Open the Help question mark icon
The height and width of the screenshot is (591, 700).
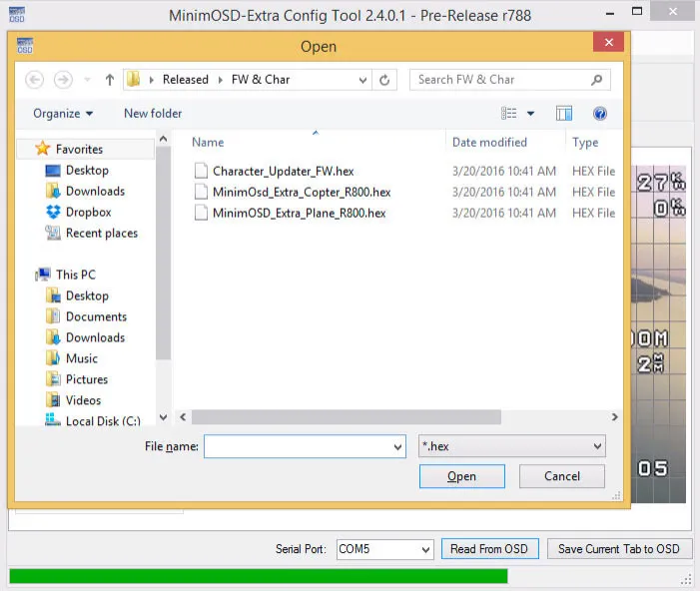point(600,114)
